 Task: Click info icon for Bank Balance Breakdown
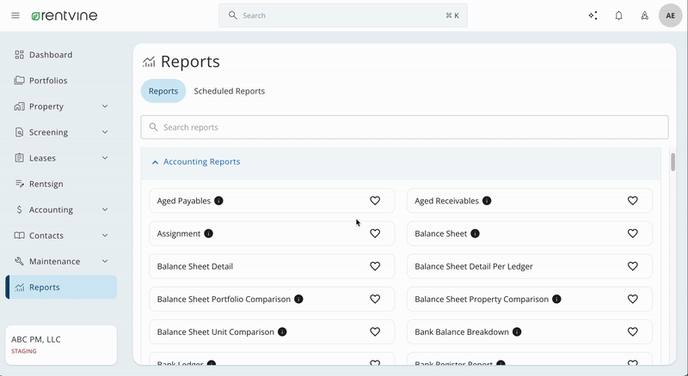[517, 332]
